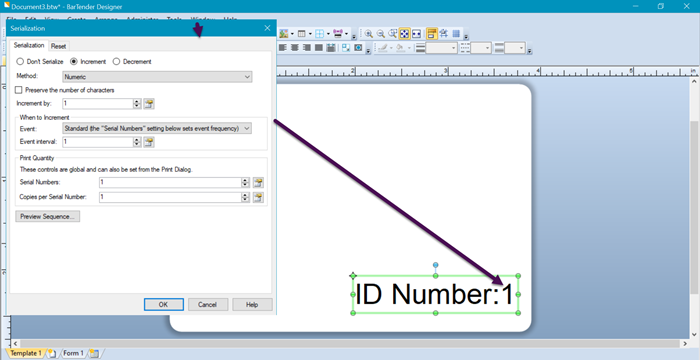Image resolution: width=700 pixels, height=360 pixels.
Task: Enable Preserve the number of characters
Action: (18, 90)
